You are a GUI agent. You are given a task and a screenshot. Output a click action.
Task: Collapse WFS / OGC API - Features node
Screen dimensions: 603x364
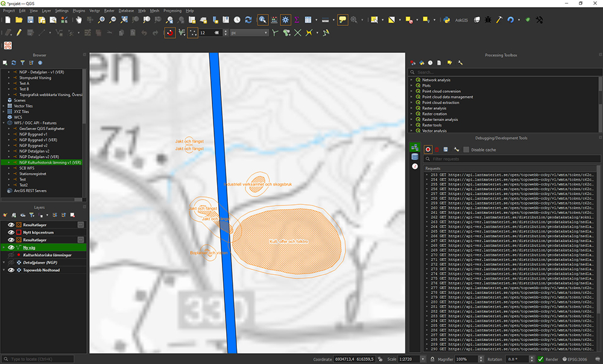pos(4,123)
